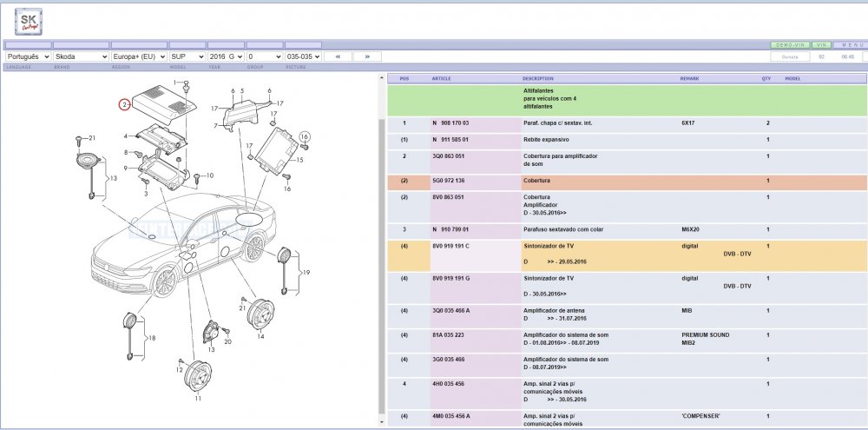Click scrollbar up arrow of diagram panel
868x430 pixels.
(381, 78)
